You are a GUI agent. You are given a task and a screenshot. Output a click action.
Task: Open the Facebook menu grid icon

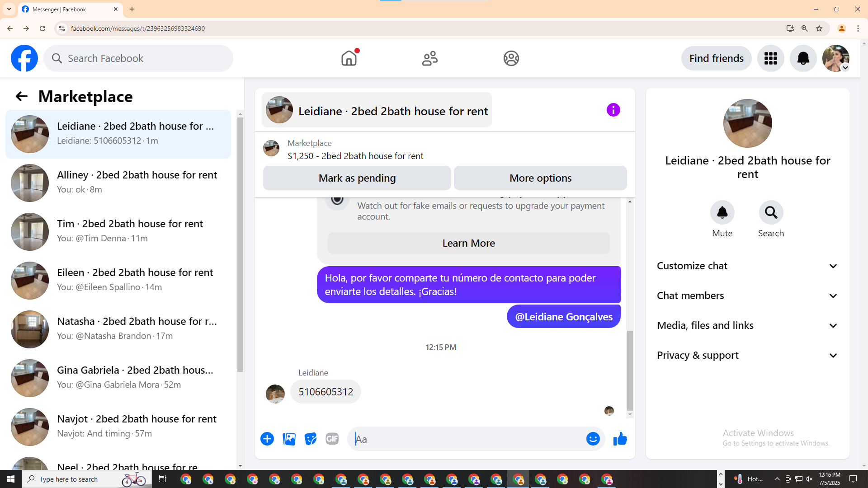pyautogui.click(x=770, y=58)
